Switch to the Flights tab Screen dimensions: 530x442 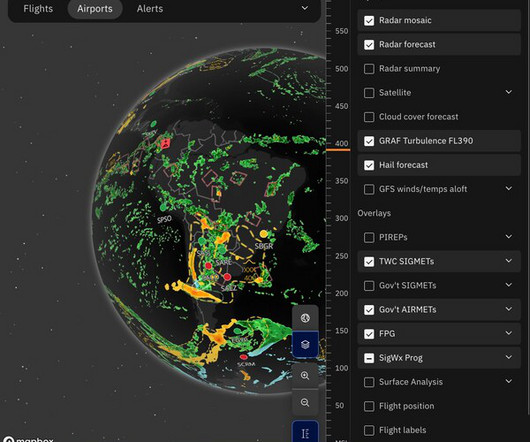coord(38,8)
